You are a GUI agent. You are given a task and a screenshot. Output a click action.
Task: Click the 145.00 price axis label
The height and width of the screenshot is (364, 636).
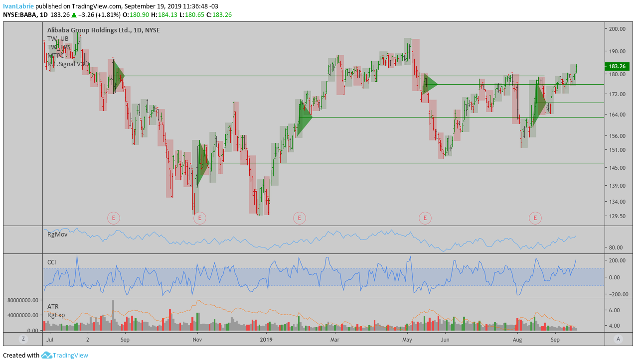[617, 168]
